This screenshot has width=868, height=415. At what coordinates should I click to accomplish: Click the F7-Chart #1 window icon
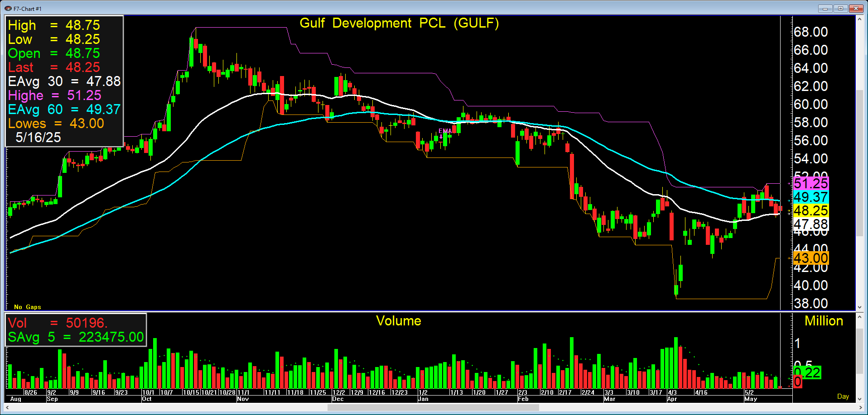pyautogui.click(x=8, y=9)
